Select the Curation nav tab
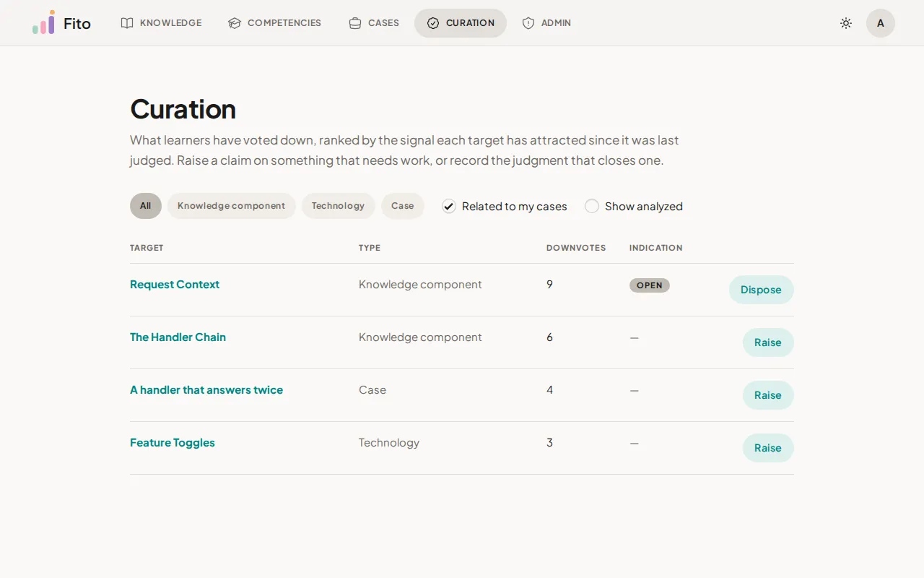This screenshot has width=924, height=578. 461,23
